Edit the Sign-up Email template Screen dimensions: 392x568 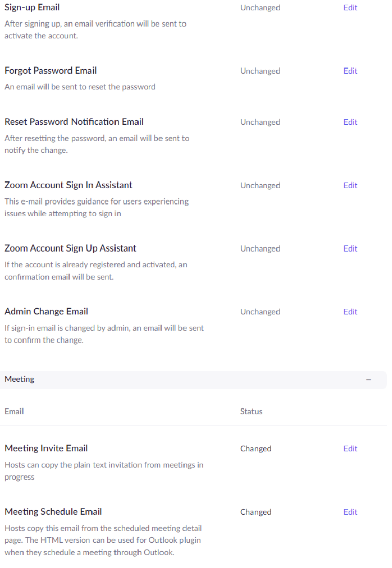[x=350, y=8]
